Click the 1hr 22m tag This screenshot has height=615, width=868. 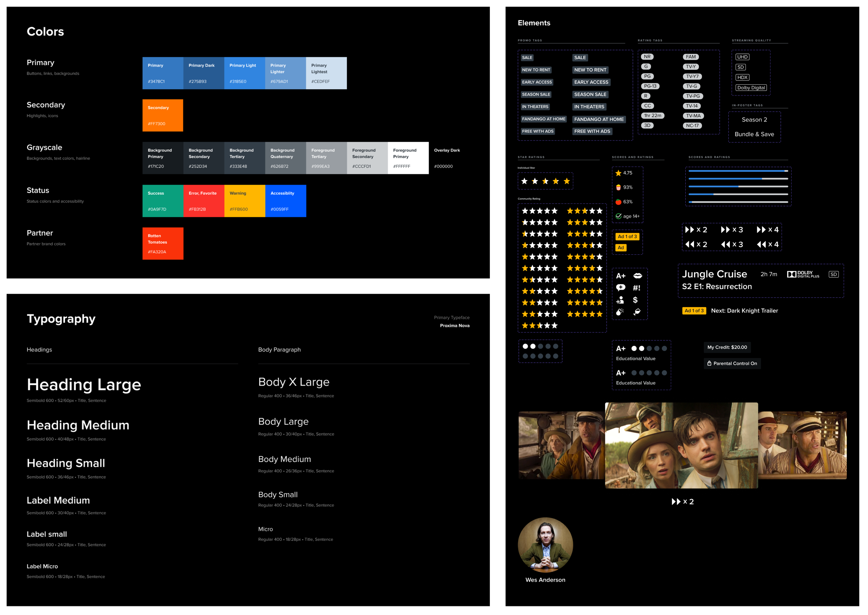pyautogui.click(x=652, y=116)
